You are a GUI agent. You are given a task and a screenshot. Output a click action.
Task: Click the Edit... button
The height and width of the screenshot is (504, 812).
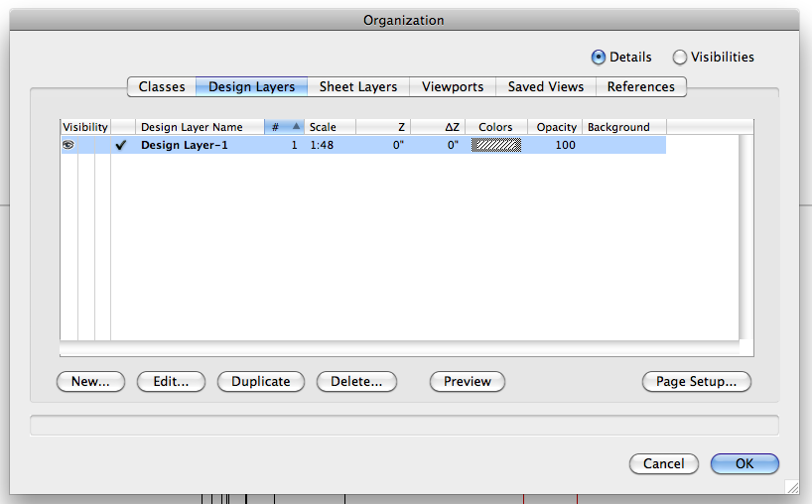click(x=171, y=382)
